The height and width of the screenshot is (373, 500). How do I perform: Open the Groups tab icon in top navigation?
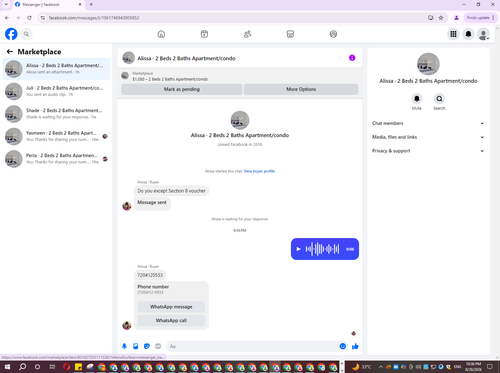click(x=333, y=34)
